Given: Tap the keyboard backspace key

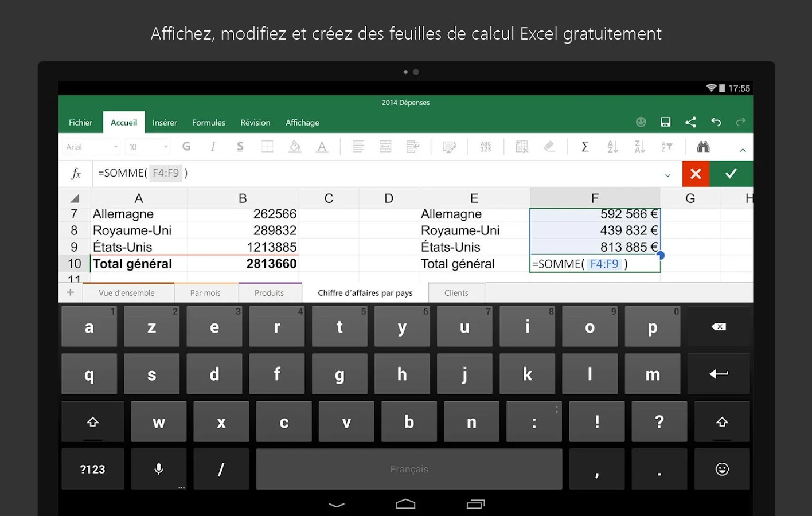Looking at the screenshot, I should point(719,327).
